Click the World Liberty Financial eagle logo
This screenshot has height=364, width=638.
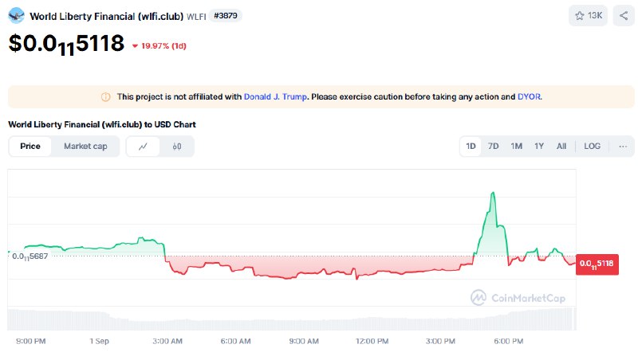16,16
